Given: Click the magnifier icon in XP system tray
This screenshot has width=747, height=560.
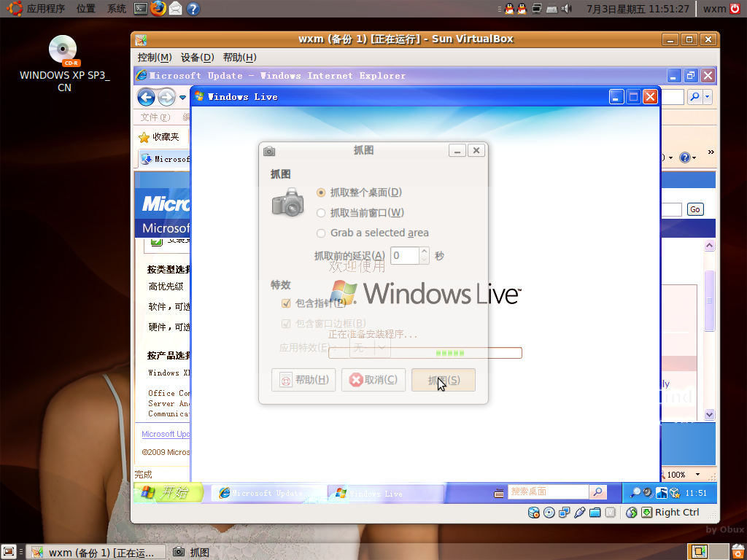Looking at the screenshot, I should (x=635, y=493).
